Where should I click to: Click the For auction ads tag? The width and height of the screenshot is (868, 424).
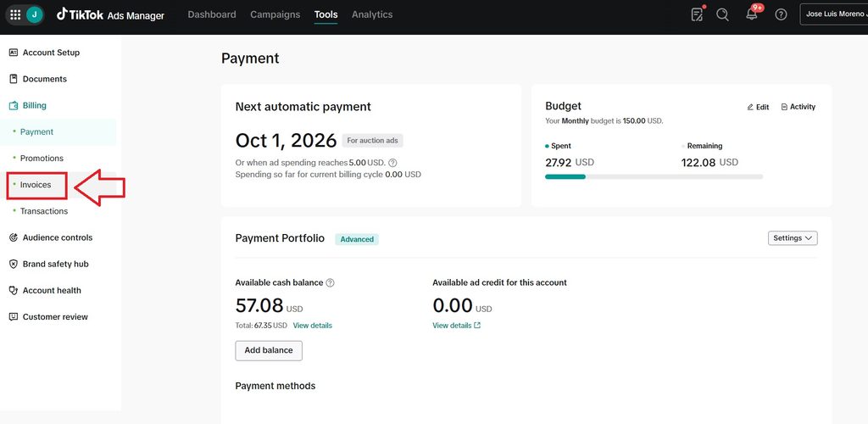click(373, 141)
